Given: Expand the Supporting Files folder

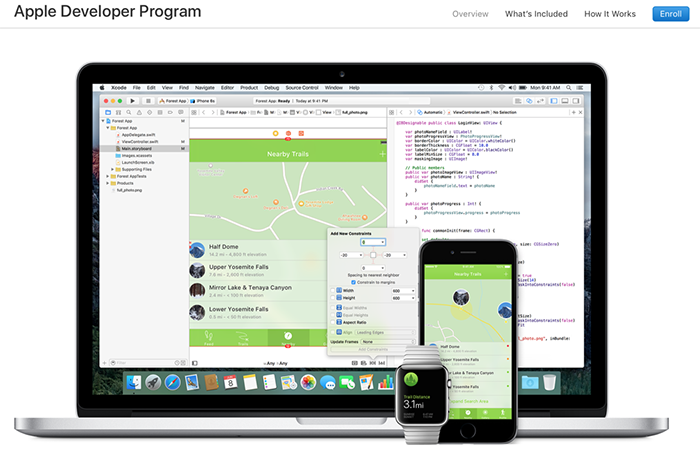Looking at the screenshot, I should [x=112, y=170].
